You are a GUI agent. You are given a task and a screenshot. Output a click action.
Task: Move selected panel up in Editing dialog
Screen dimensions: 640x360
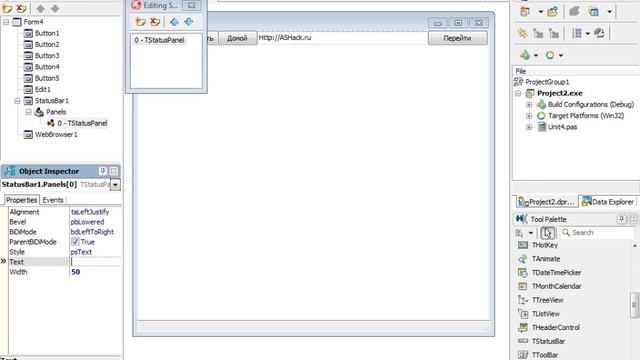pyautogui.click(x=174, y=22)
